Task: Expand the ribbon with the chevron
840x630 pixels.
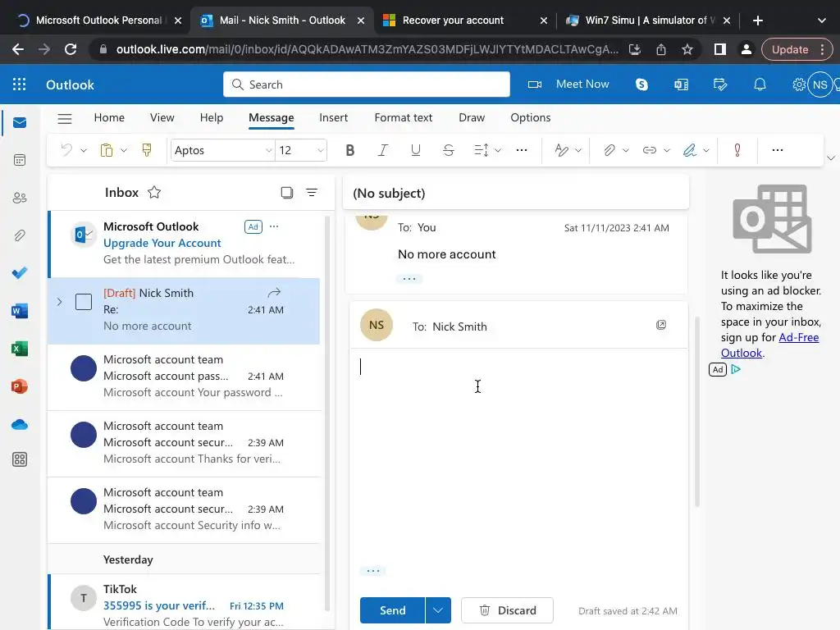Action: click(x=831, y=158)
